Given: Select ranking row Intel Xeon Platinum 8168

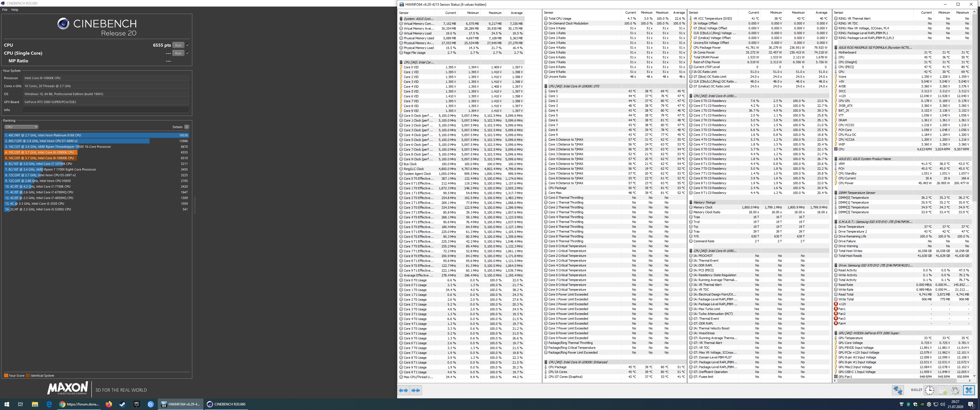Looking at the screenshot, I should 97,135.
